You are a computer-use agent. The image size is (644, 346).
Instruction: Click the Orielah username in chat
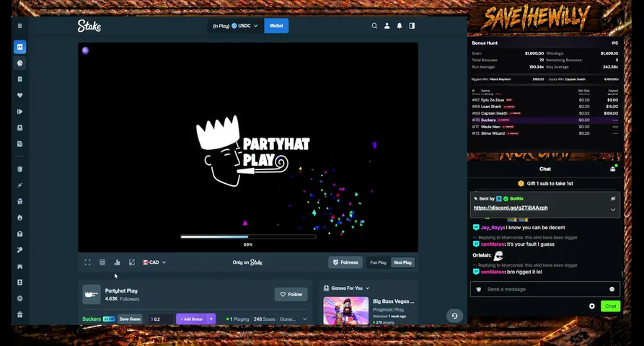tap(481, 255)
